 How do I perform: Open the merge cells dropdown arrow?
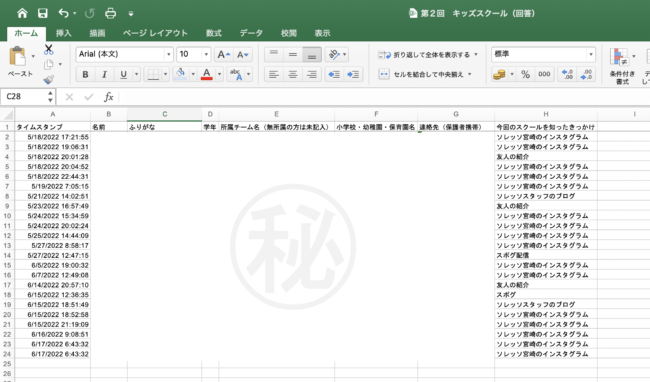pyautogui.click(x=470, y=74)
